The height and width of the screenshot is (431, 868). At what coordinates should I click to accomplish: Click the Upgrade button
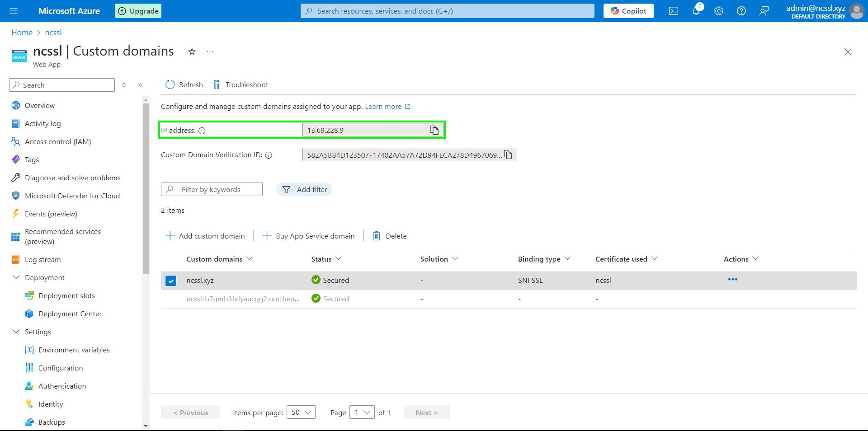[x=138, y=11]
